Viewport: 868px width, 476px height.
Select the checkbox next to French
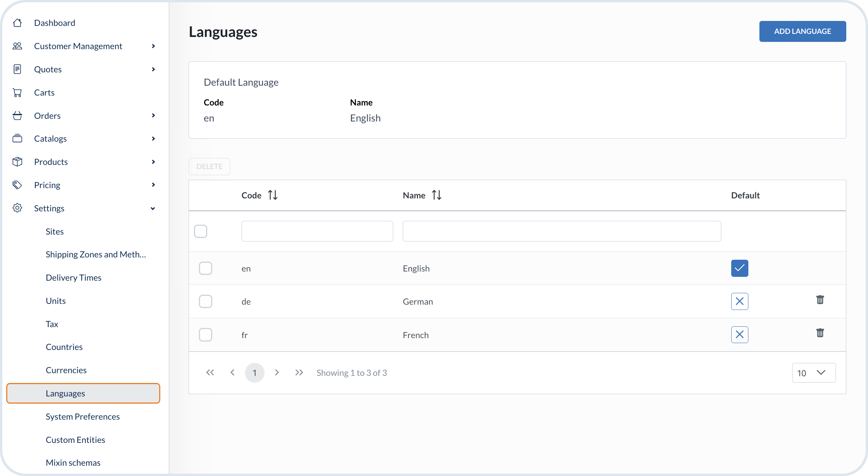(x=205, y=334)
